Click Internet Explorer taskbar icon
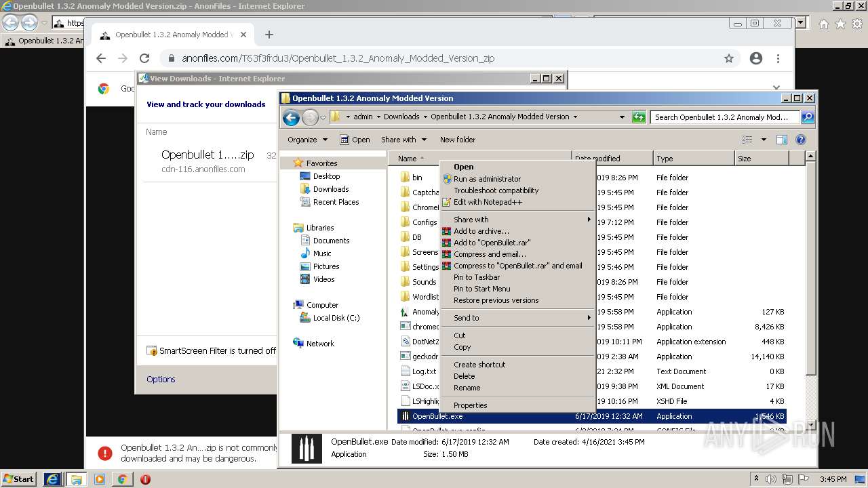 52,479
